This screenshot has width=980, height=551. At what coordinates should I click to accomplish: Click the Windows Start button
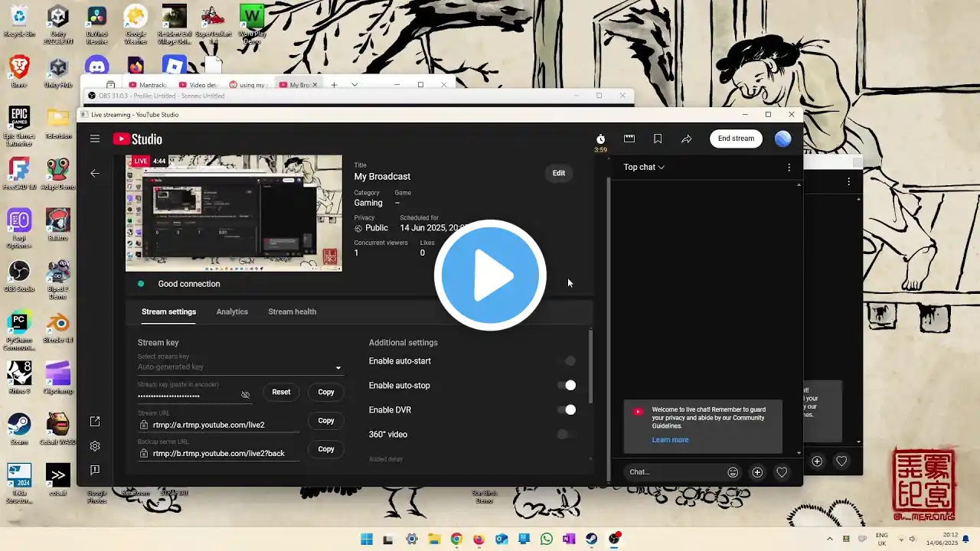click(x=367, y=539)
